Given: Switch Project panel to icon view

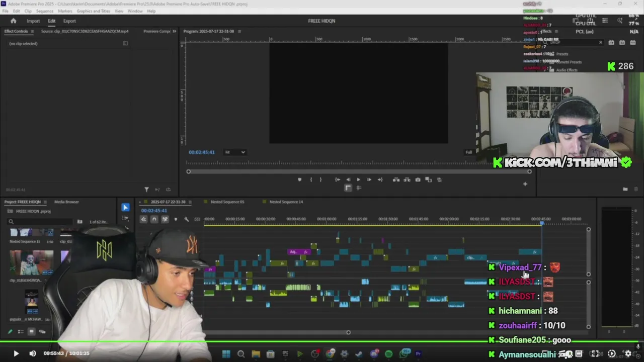Looking at the screenshot, I should click(31, 331).
